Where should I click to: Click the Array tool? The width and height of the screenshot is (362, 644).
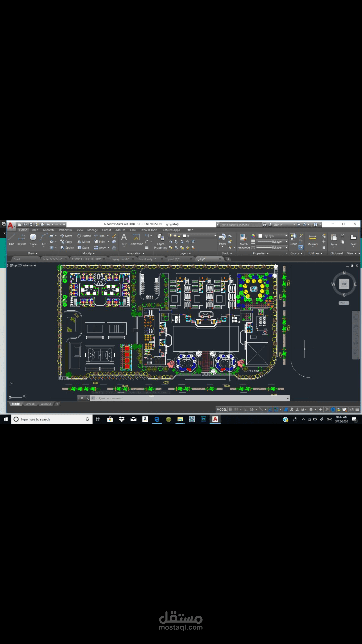(100, 248)
